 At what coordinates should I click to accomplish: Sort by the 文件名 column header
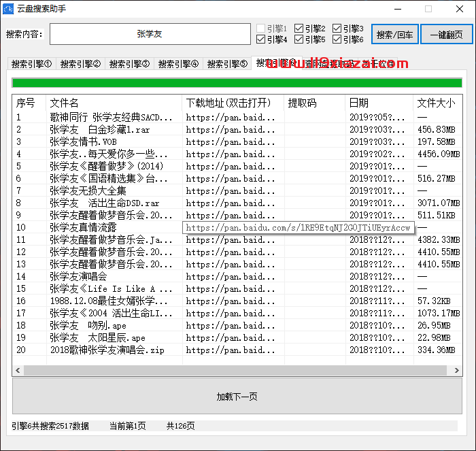click(114, 103)
